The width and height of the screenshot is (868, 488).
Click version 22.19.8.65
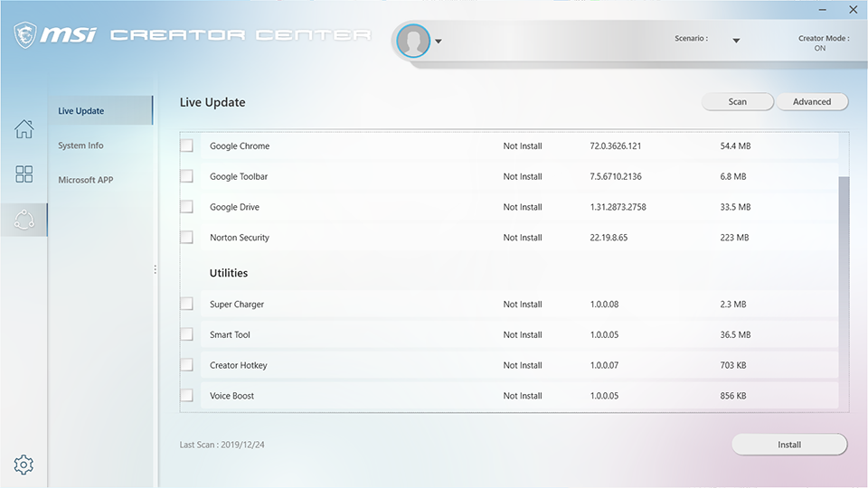tap(609, 238)
